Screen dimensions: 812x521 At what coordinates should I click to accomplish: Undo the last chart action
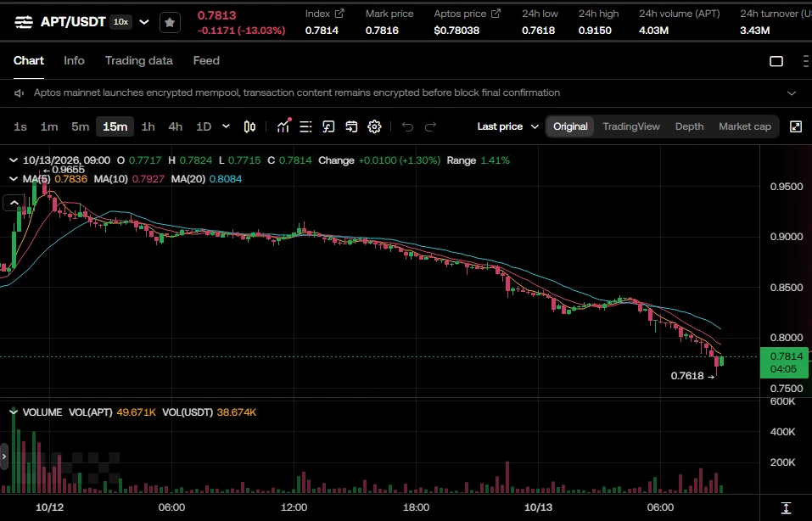pos(407,126)
